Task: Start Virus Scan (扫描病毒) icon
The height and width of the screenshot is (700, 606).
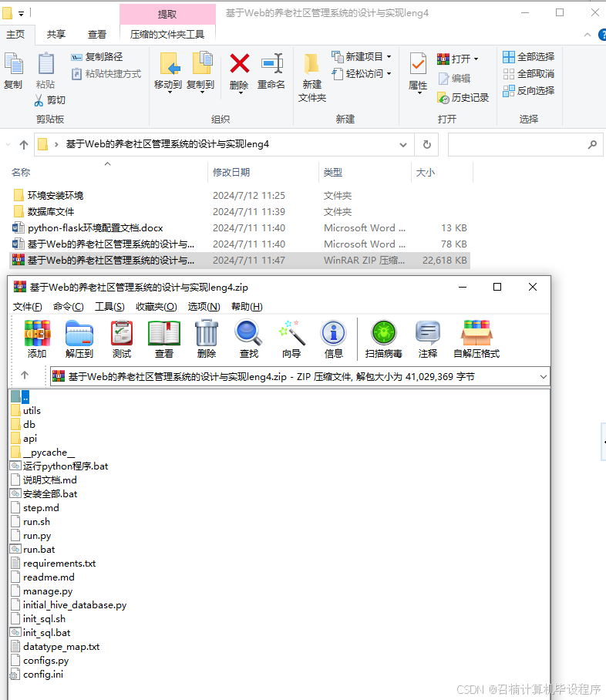Action: 384,339
